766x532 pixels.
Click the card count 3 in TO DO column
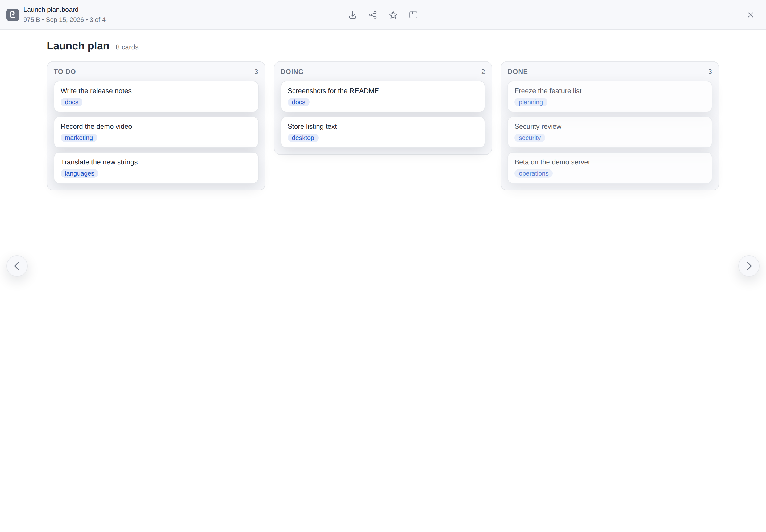tap(256, 72)
